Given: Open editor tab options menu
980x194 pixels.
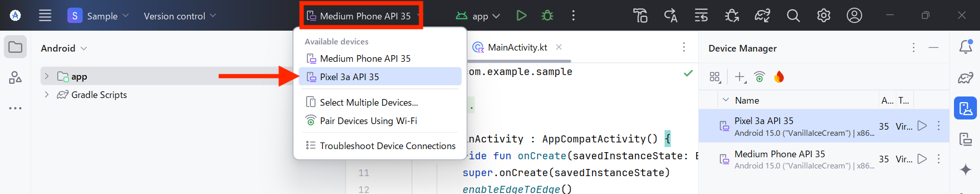Looking at the screenshot, I should click(x=684, y=47).
